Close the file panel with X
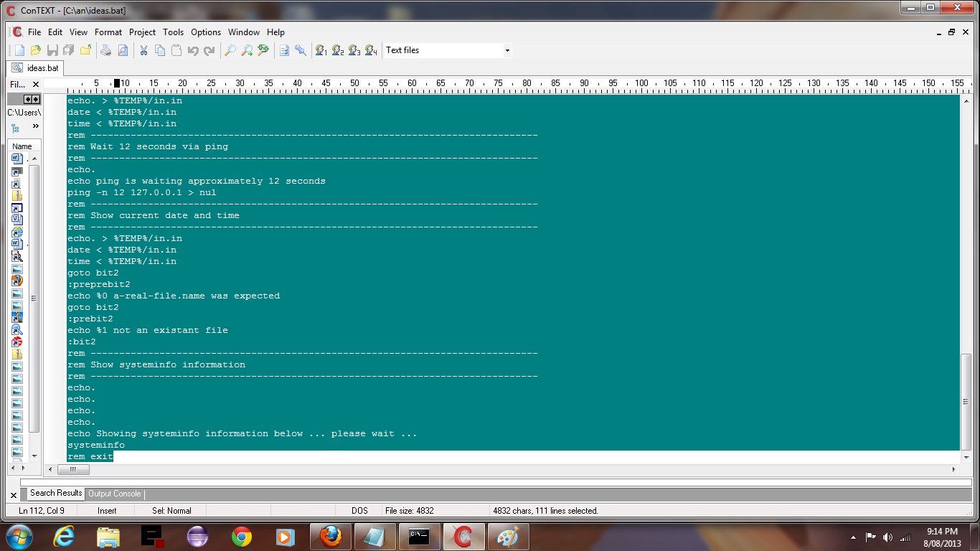 point(36,85)
